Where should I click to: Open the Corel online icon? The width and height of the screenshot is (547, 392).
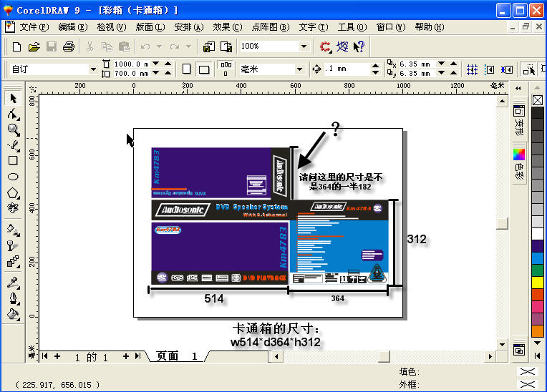[342, 46]
